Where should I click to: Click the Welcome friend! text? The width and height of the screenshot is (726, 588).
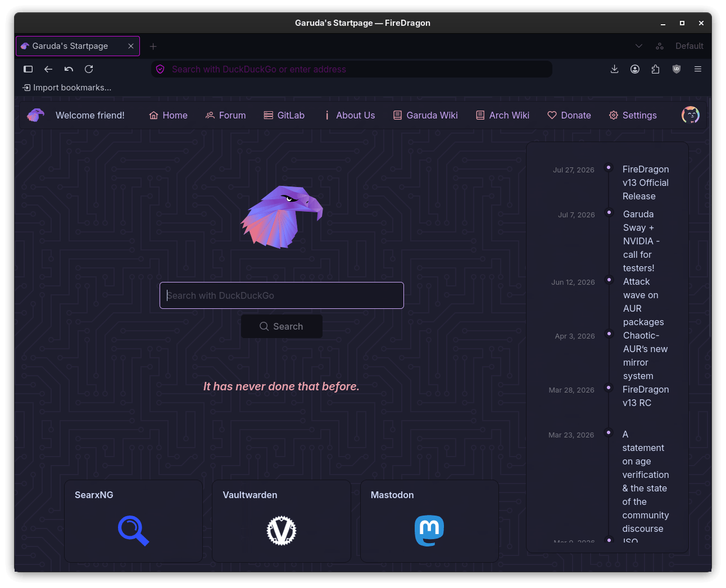tap(90, 115)
